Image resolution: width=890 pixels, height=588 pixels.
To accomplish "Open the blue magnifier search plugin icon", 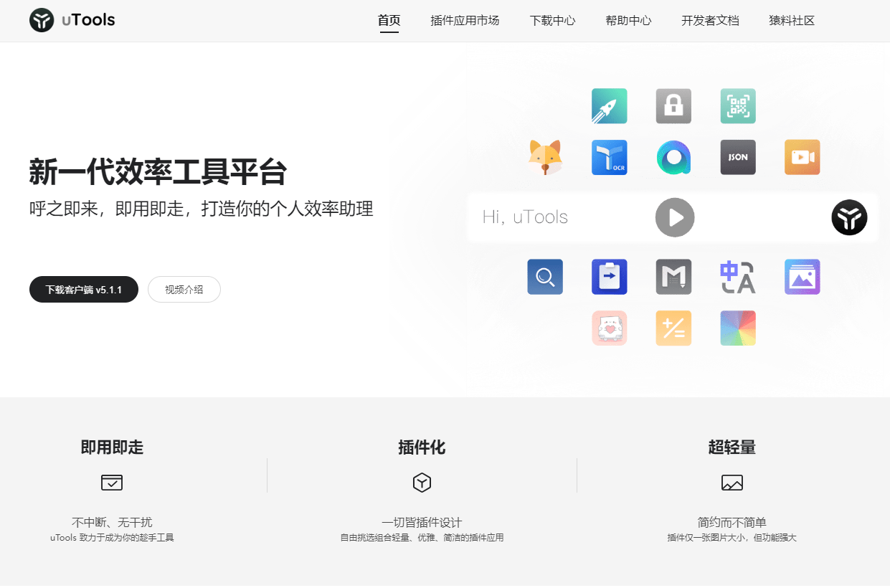I will (545, 277).
